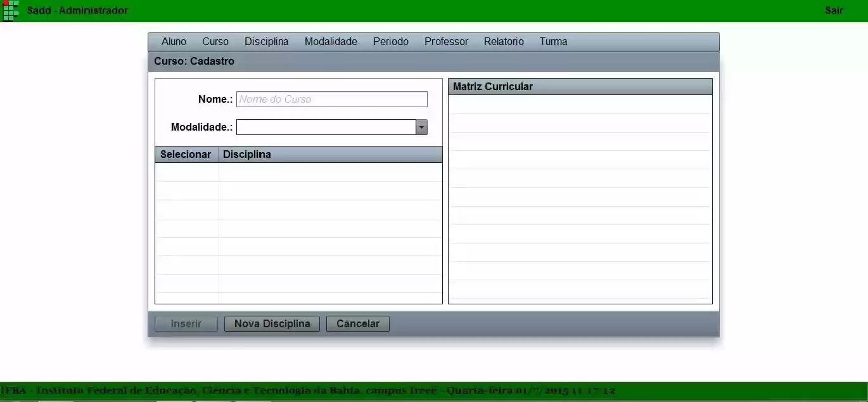Expand the Modalidade combo box list

point(421,127)
